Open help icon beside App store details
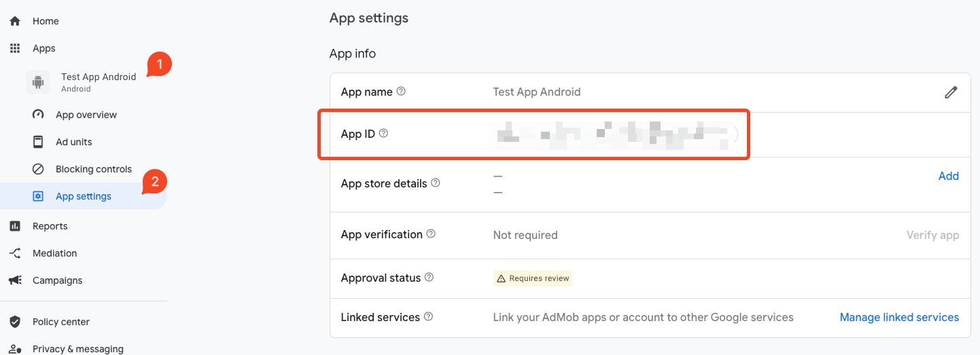 (436, 183)
